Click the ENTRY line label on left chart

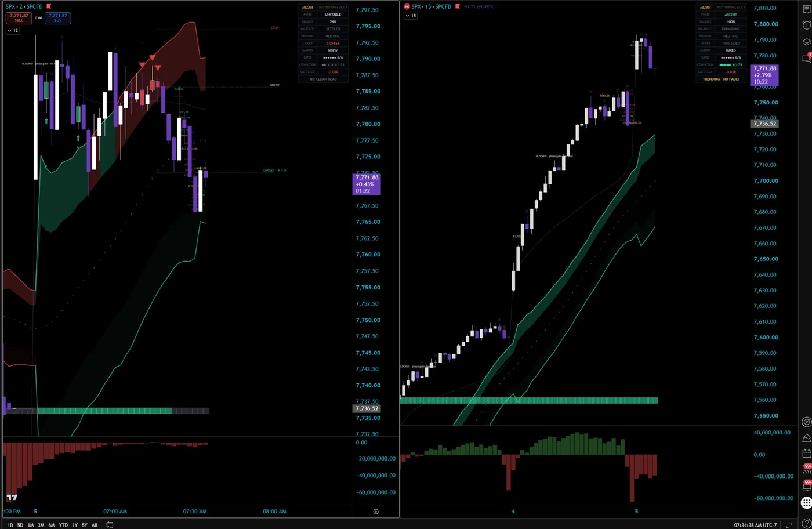tap(274, 85)
